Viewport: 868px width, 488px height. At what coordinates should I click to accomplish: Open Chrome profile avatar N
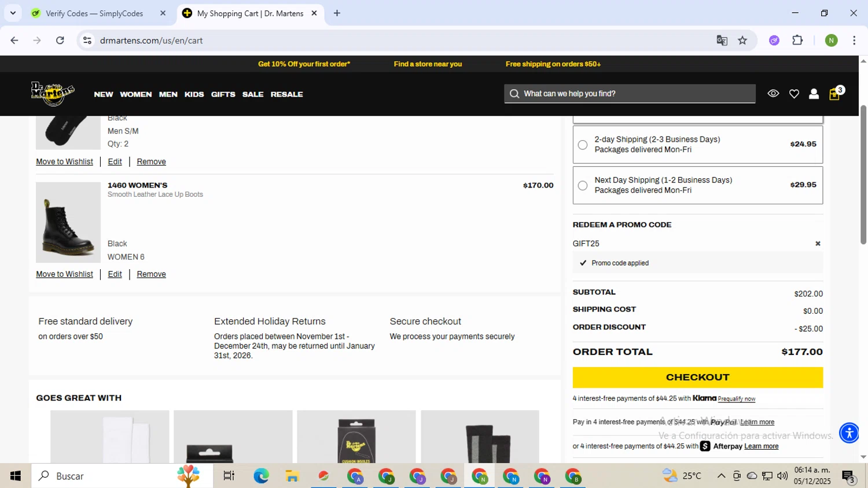coord(831,41)
